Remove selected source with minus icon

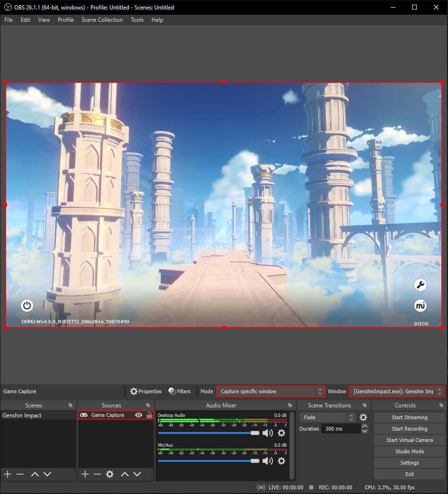point(97,474)
